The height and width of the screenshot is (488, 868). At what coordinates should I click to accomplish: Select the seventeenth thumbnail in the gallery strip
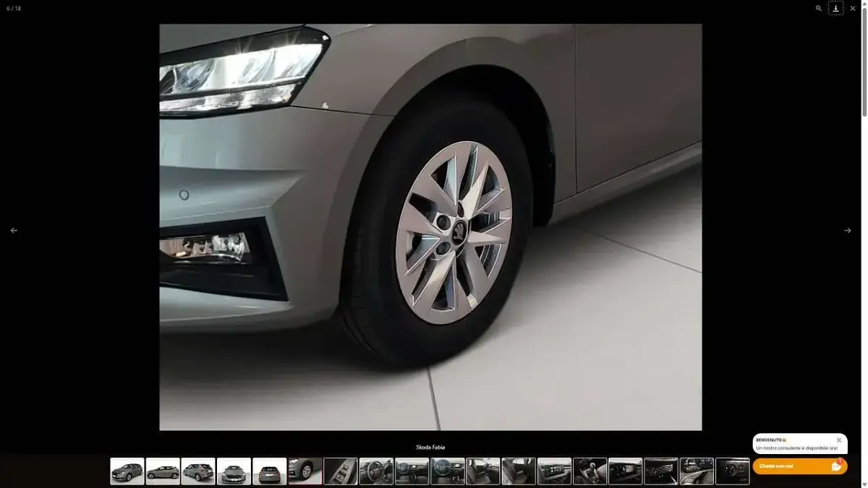point(697,471)
